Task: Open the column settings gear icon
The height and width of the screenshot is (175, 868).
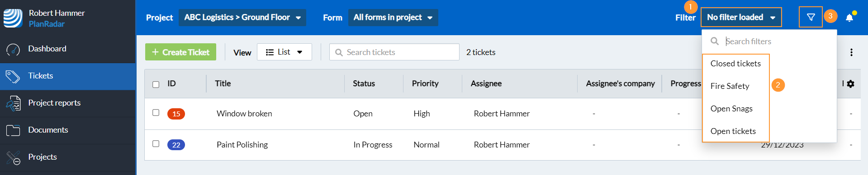Action: [850, 84]
